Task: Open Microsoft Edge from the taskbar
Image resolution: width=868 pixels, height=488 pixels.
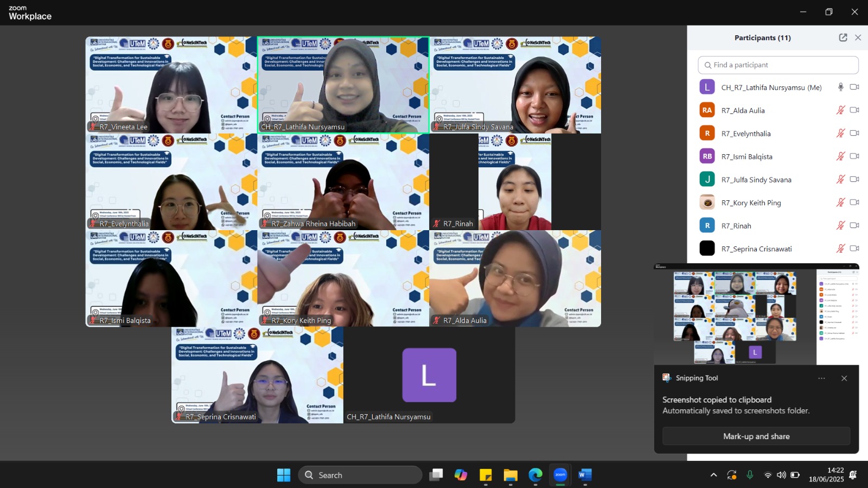Action: pos(535,475)
